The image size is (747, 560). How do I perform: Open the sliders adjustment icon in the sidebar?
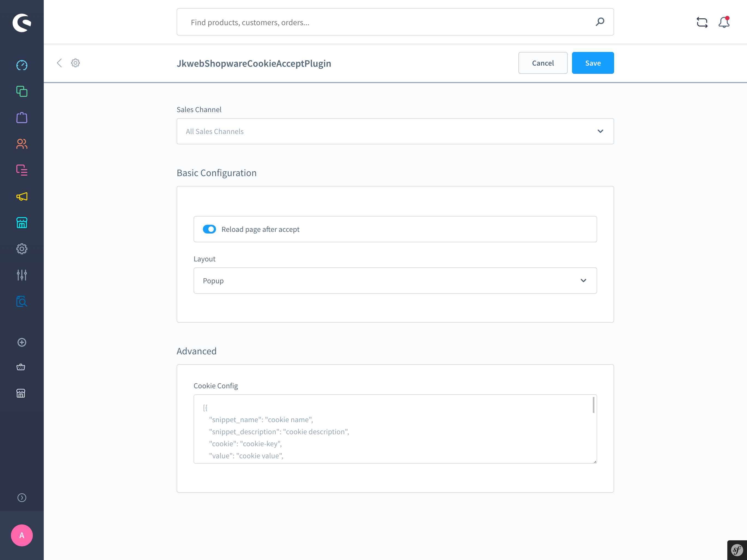click(22, 275)
